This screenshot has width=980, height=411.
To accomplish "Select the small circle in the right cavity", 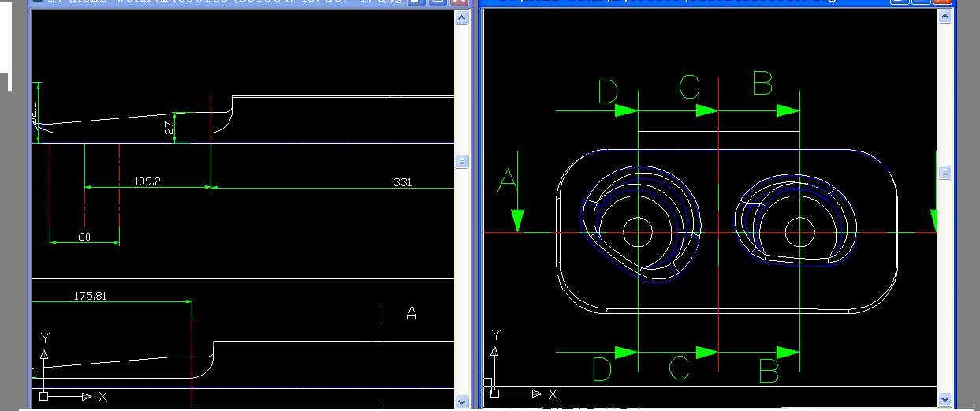I will pos(800,232).
